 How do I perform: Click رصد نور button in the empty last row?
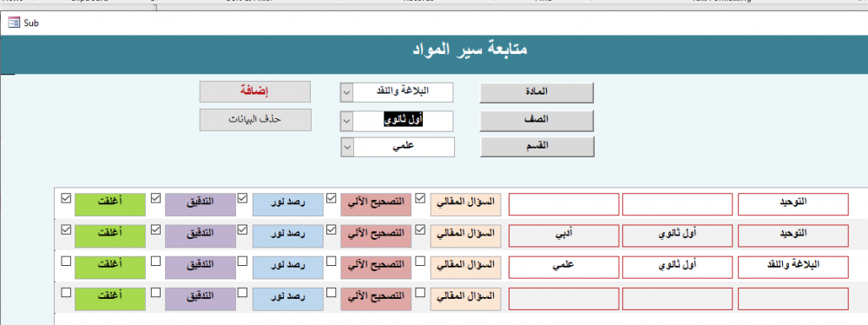point(288,299)
